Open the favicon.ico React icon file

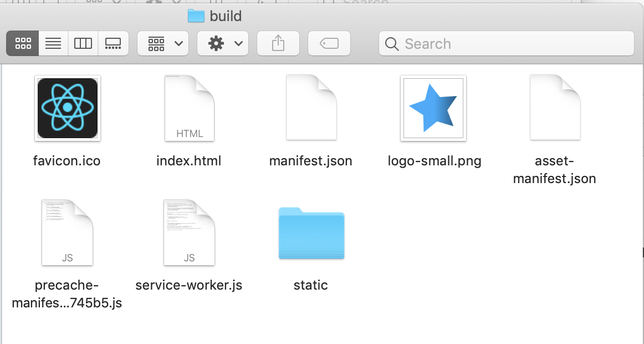[67, 108]
